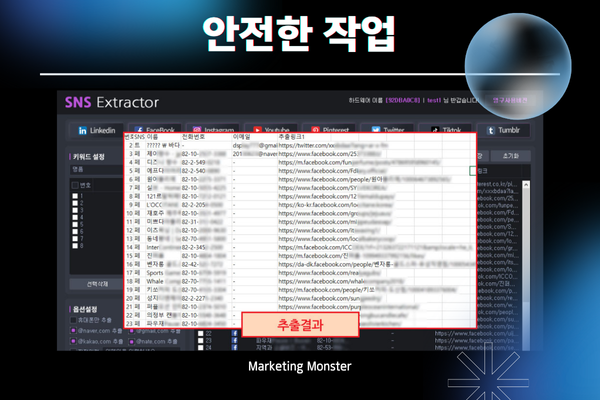
Task: Click the keyword input field showing 명품
Action: click(x=96, y=169)
